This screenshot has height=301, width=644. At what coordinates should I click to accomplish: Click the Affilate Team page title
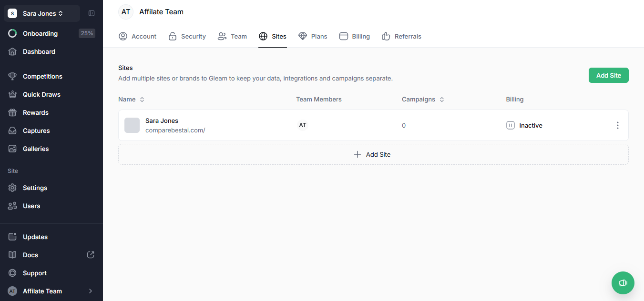[x=161, y=12]
